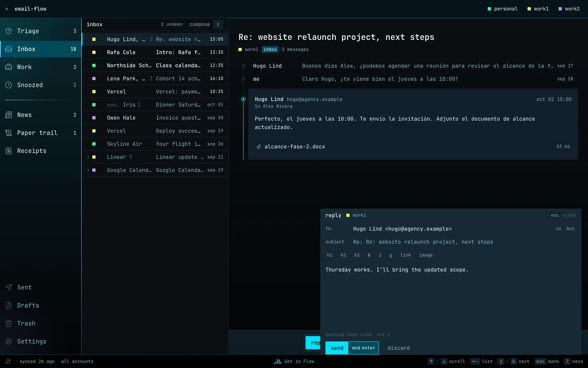Image resolution: width=588 pixels, height=368 pixels.
Task: Apply h3 heading format
Action: pos(357,255)
